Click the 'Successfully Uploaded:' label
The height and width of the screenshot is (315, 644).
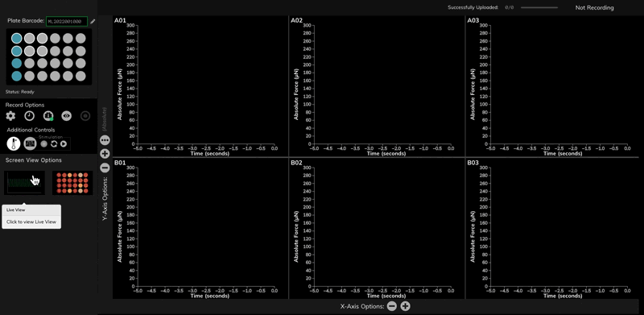tap(473, 7)
